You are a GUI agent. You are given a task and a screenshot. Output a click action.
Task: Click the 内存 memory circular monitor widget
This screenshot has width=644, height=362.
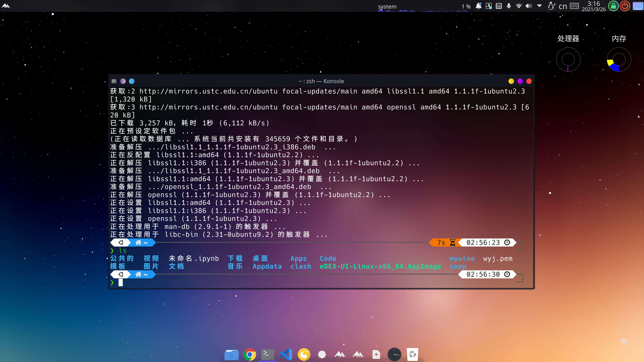619,59
